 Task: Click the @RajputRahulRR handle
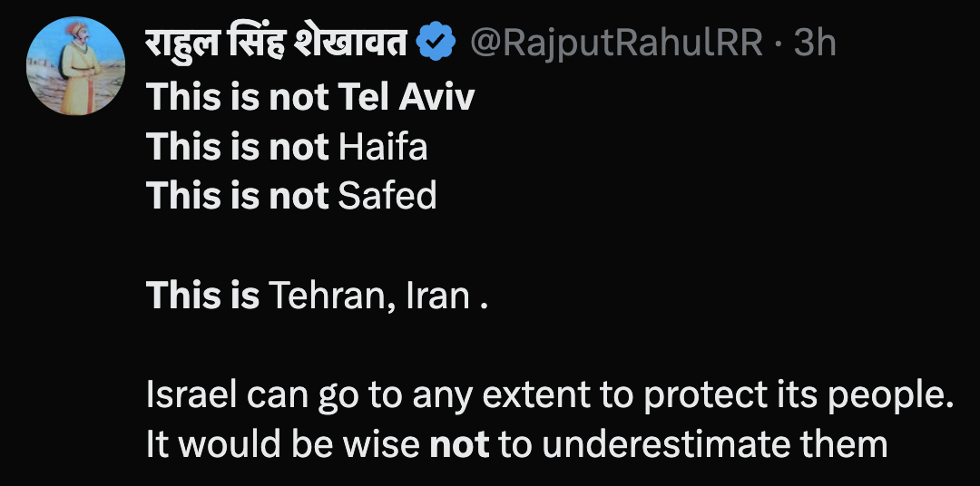coord(615,43)
